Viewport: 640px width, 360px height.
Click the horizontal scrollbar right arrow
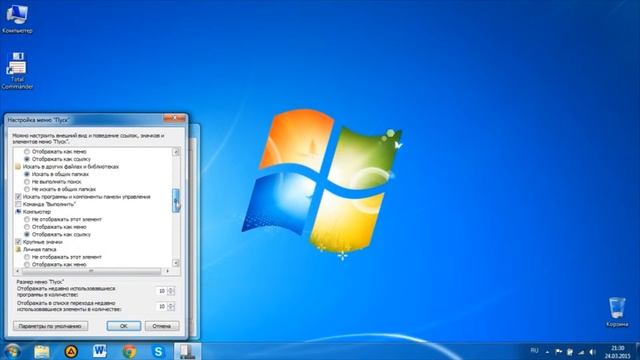168,271
